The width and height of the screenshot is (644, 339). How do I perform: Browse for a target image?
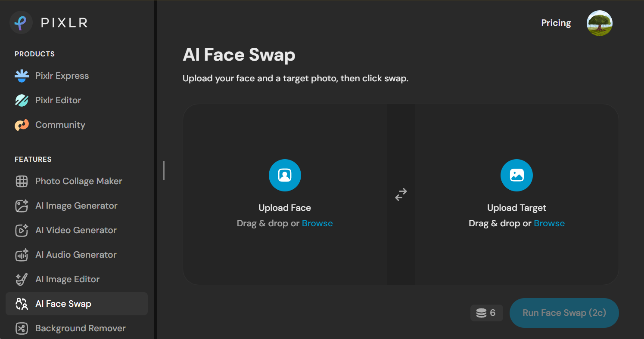(549, 223)
